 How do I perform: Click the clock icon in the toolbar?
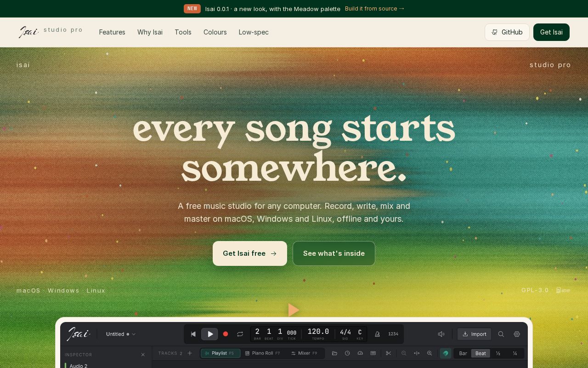pos(347,353)
